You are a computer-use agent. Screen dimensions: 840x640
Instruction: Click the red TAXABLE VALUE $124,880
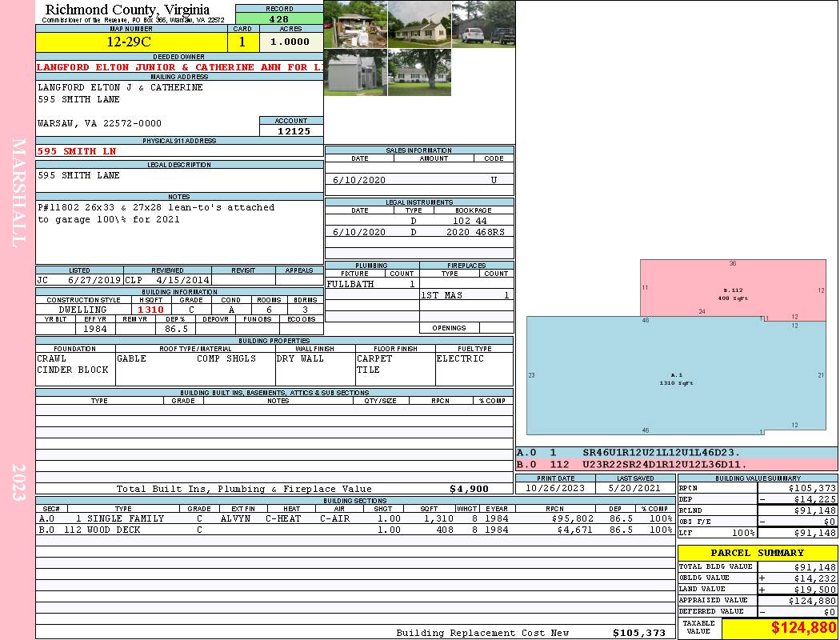pyautogui.click(x=803, y=628)
